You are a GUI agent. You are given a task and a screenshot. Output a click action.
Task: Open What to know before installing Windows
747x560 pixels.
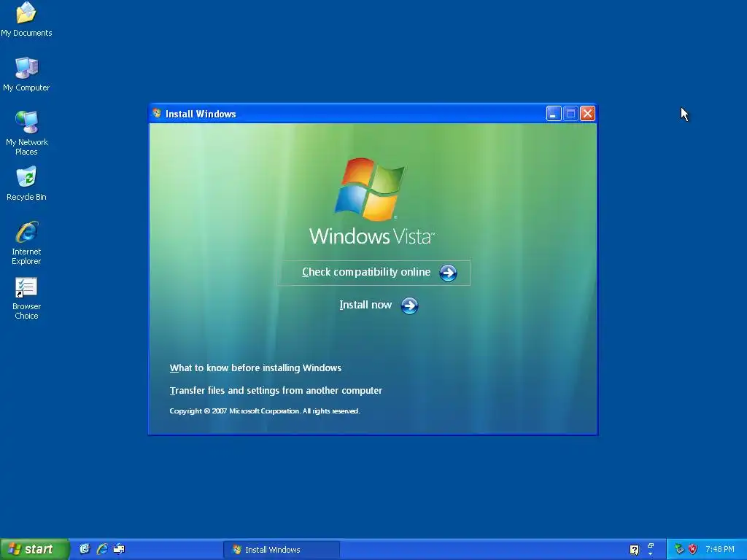(255, 367)
